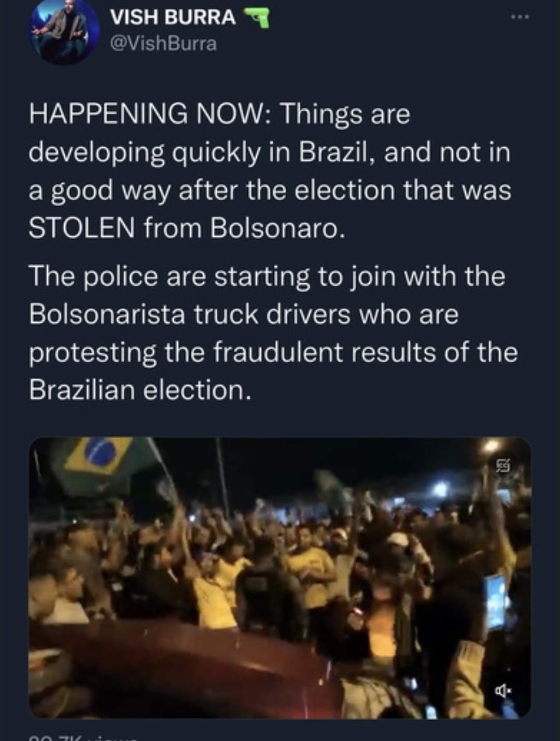This screenshot has width=560, height=741.
Task: Click the tweet's views count at bottom
Action: 83,737
